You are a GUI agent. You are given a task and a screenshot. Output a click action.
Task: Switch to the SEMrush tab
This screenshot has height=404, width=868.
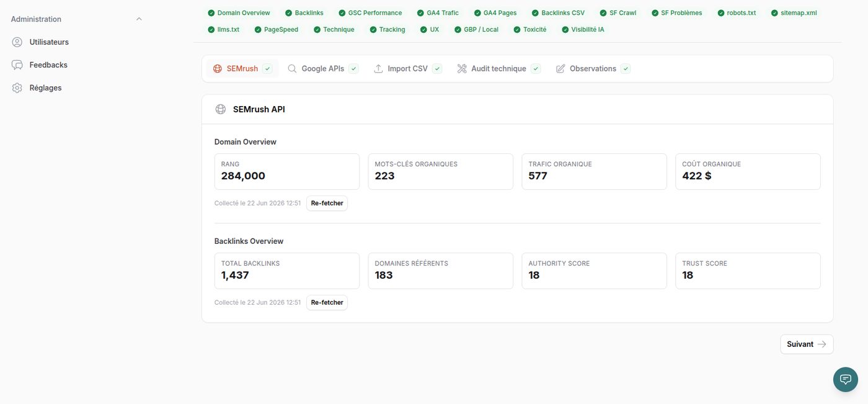tap(242, 69)
